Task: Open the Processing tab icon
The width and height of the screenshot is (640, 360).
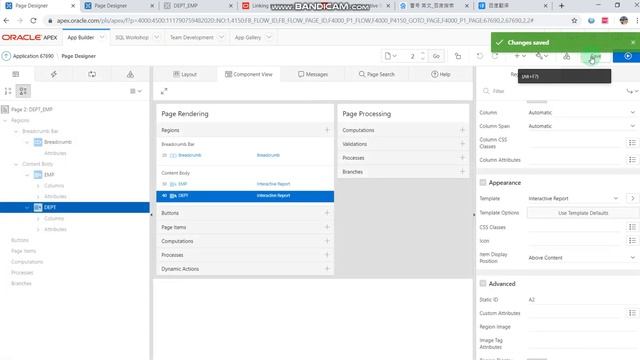Action: pos(92,74)
